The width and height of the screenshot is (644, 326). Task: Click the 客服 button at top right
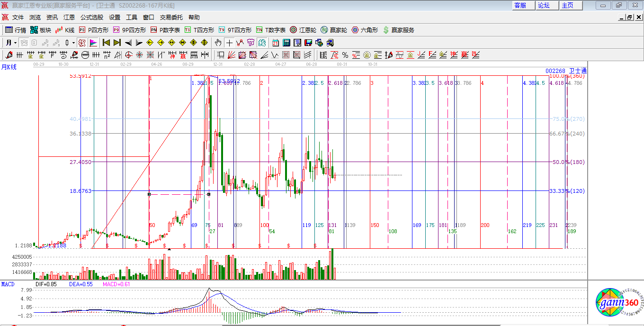coord(520,5)
